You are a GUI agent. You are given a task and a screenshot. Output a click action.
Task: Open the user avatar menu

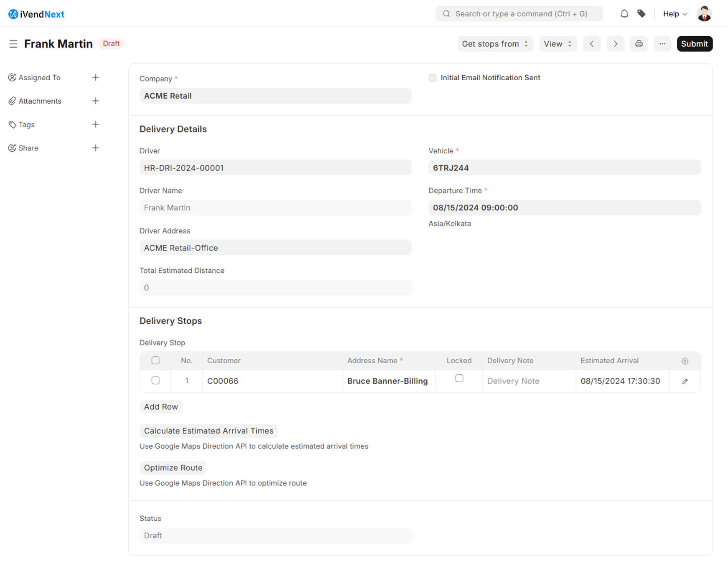click(x=704, y=14)
